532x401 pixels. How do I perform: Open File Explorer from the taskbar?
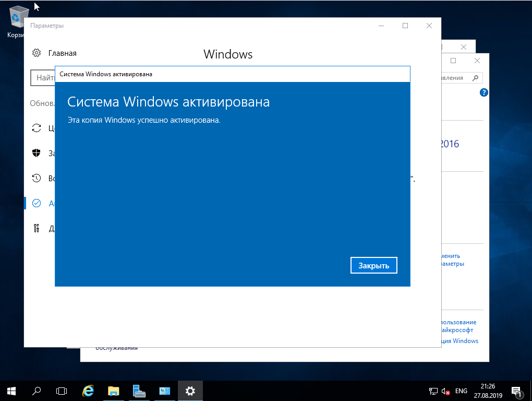pos(114,391)
